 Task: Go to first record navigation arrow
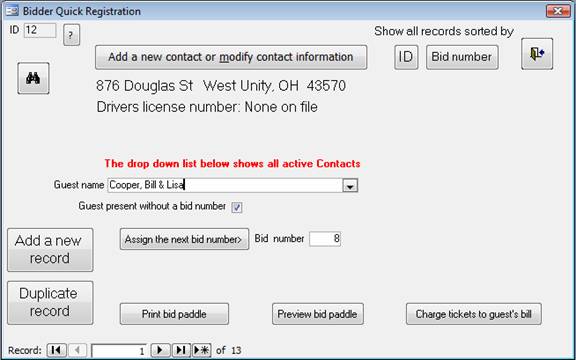click(57, 350)
